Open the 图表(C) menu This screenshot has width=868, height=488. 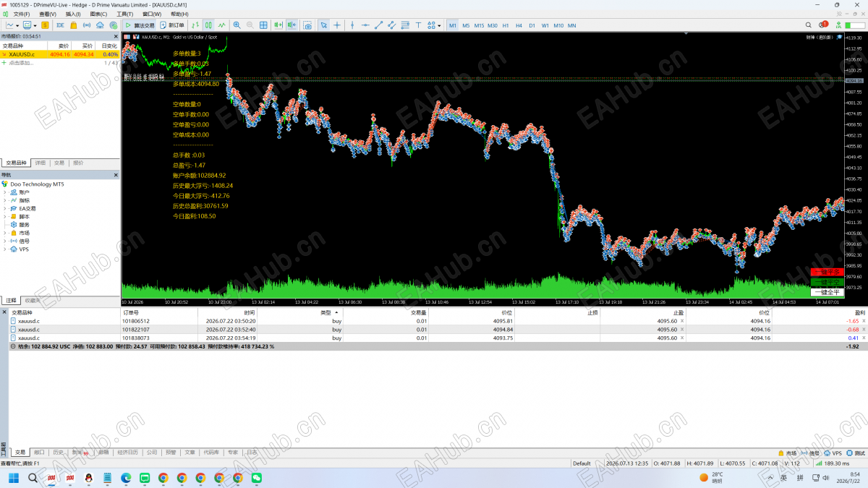point(98,14)
